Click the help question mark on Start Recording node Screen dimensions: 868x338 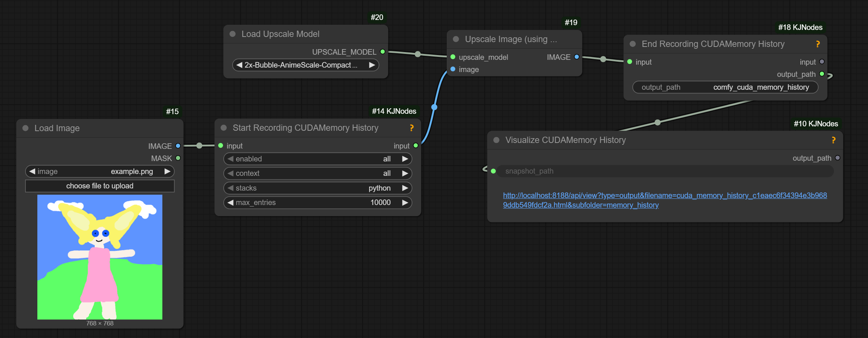411,128
